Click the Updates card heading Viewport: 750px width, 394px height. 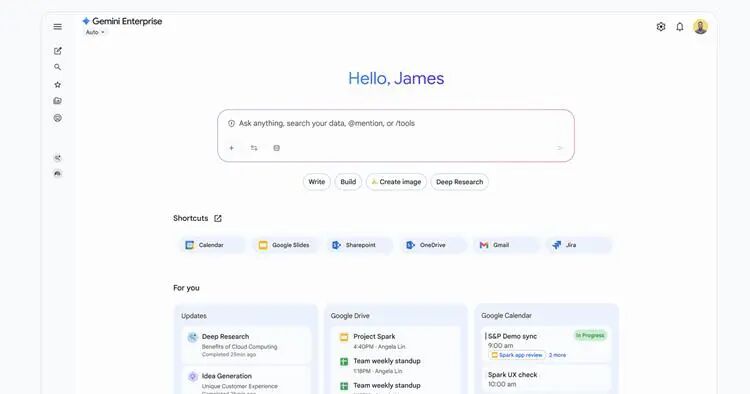pyautogui.click(x=194, y=316)
